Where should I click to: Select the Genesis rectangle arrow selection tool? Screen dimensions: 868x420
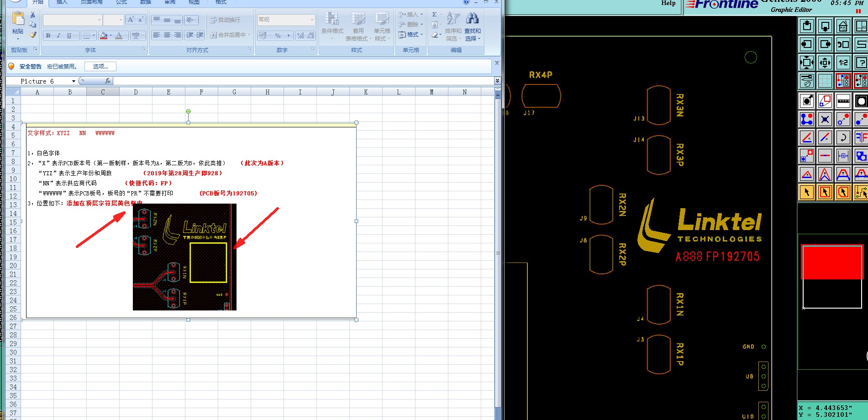(x=825, y=192)
